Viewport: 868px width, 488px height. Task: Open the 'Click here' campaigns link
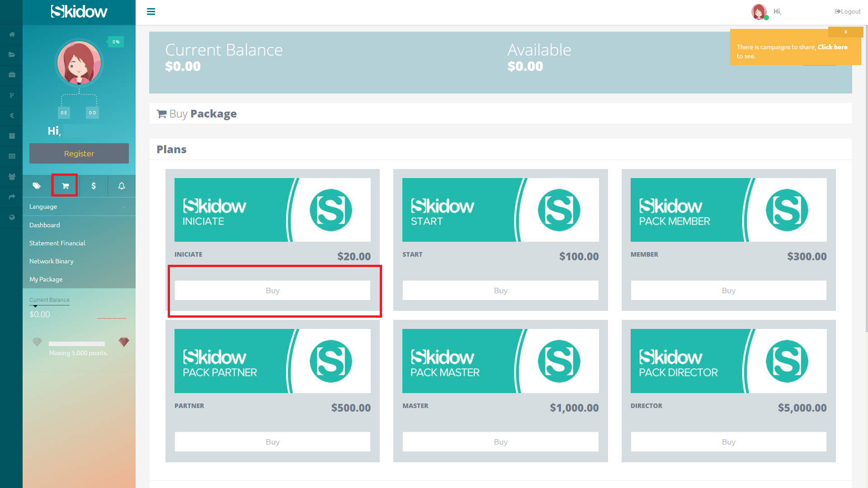(x=832, y=47)
